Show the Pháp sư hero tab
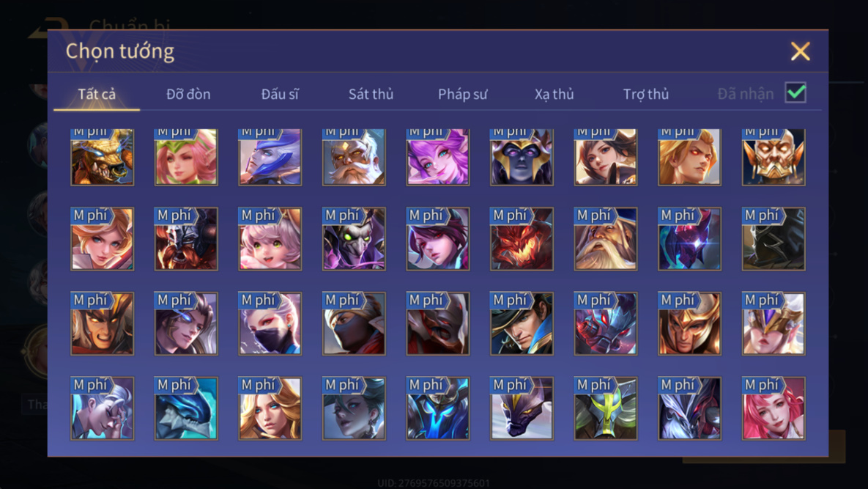The height and width of the screenshot is (489, 868). coord(462,94)
